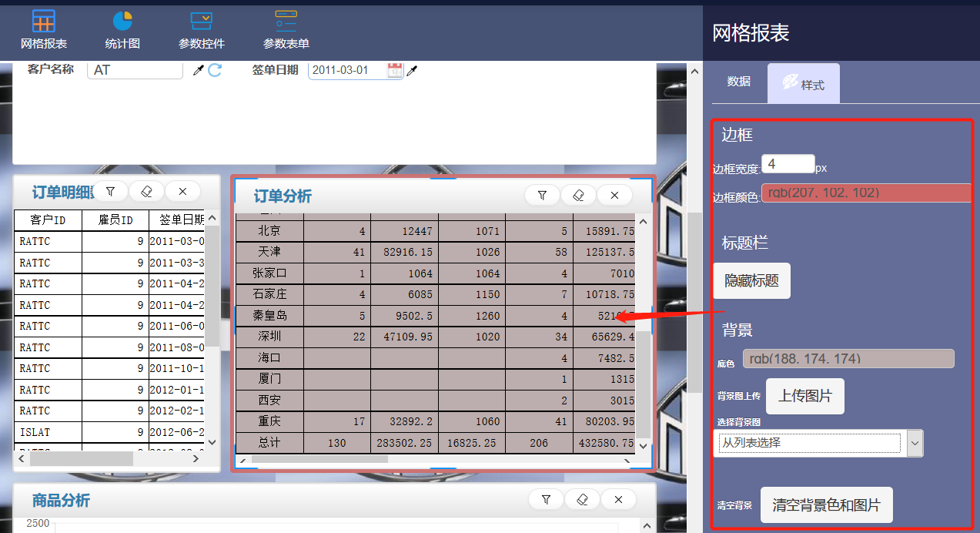Click the main canvas vertical scrollbar
Screen dimensions: 980x533
(694, 304)
